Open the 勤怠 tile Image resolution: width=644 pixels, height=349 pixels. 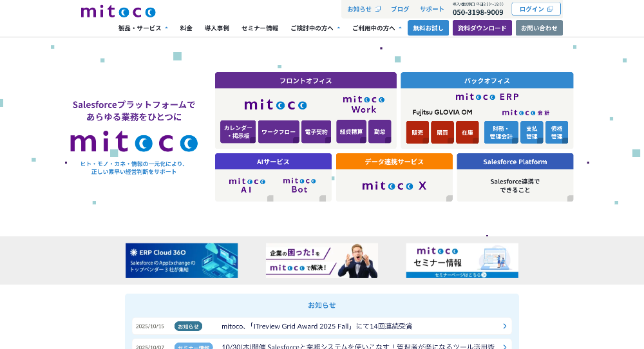379,131
